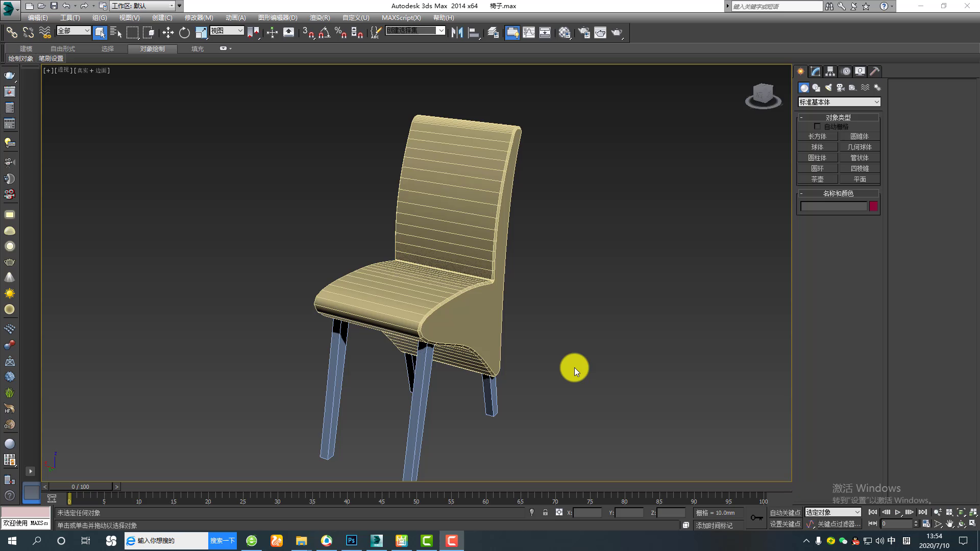Open the 选定对象 key filter dropdown
This screenshot has height=551, width=980.
point(833,512)
